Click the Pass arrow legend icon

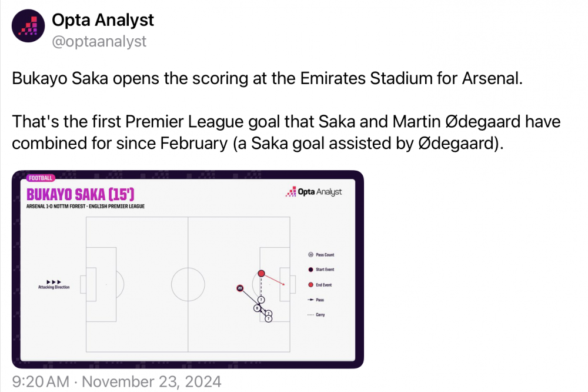click(310, 300)
